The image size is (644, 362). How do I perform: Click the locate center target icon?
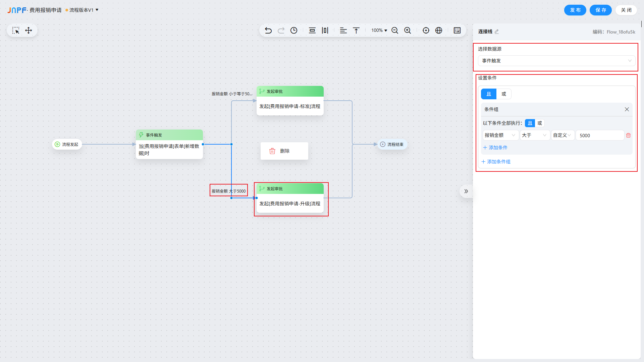tap(426, 31)
